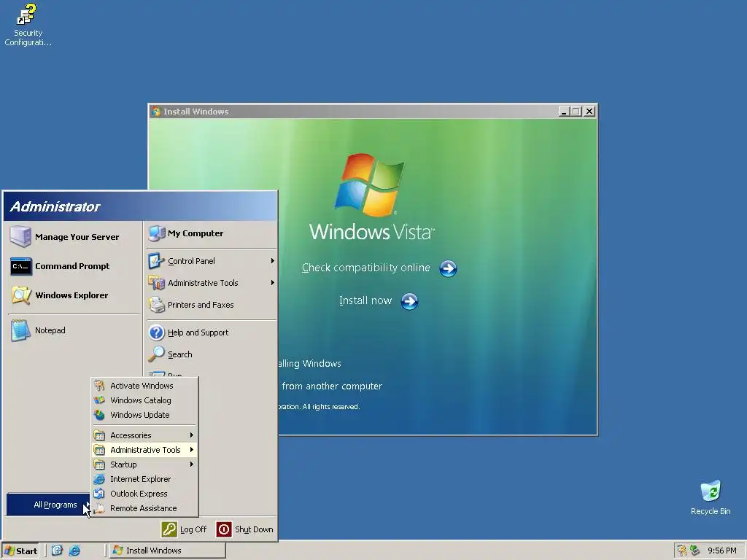Maximize the Install Windows window
Viewport: 747px width, 560px height.
coord(576,112)
